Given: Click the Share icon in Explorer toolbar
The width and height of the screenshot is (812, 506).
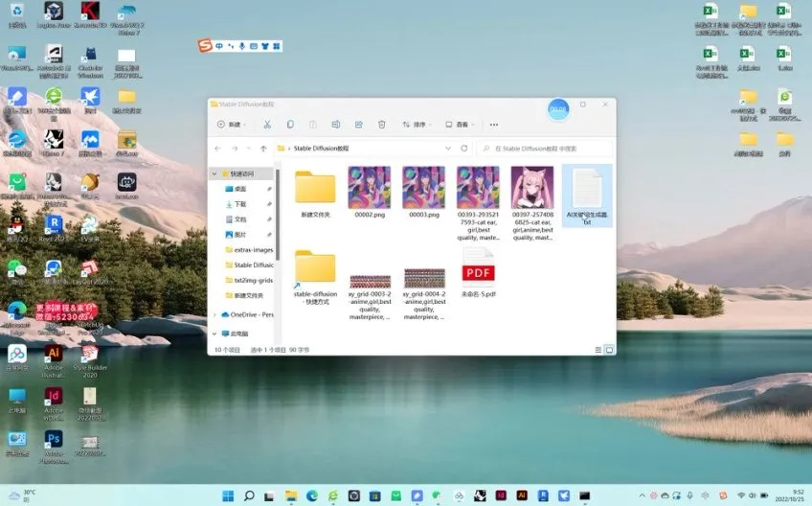Looking at the screenshot, I should (x=358, y=125).
